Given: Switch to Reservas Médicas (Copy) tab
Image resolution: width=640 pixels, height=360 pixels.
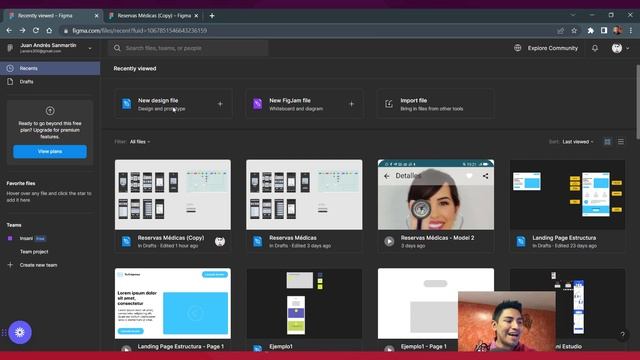Looking at the screenshot, I should pos(153,16).
